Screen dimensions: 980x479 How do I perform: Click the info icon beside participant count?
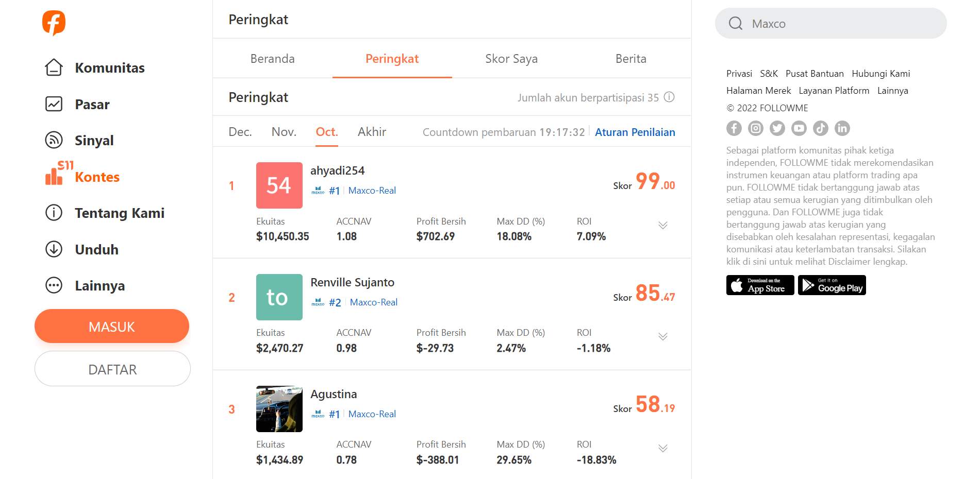point(669,97)
